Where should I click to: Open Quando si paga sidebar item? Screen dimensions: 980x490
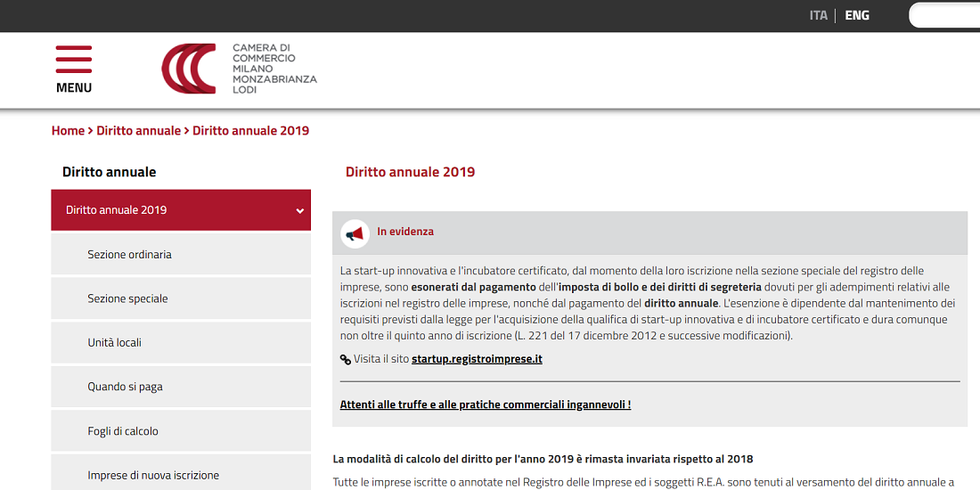tap(181, 387)
